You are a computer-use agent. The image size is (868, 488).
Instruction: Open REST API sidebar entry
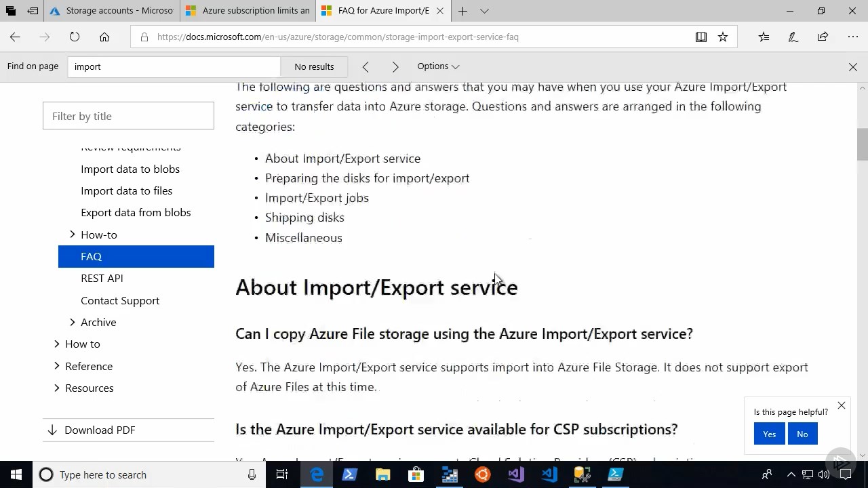[102, 278]
